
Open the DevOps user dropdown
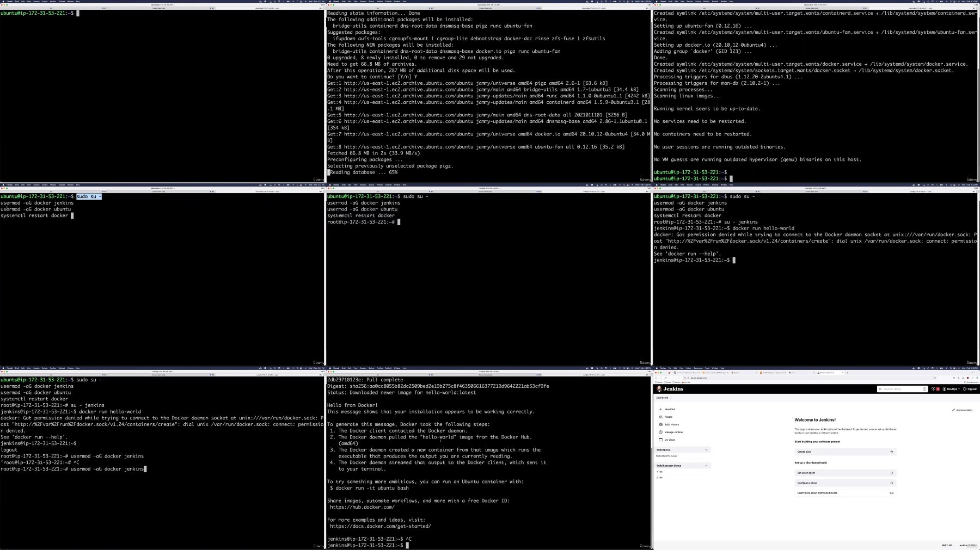(951, 389)
